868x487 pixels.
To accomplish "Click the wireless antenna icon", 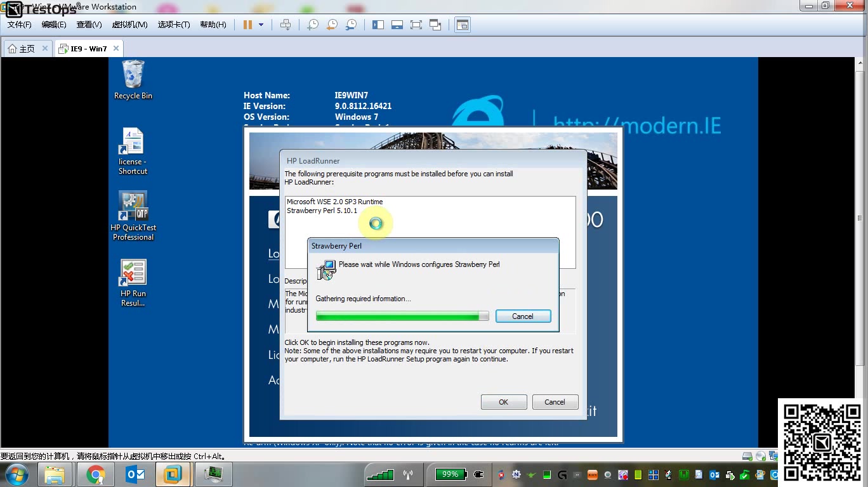I will point(408,474).
